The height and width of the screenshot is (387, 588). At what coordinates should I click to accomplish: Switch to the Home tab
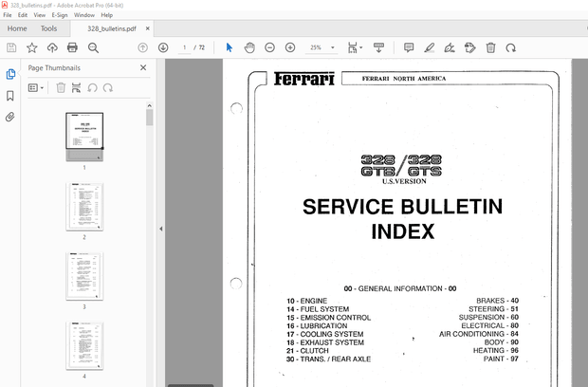(x=17, y=28)
